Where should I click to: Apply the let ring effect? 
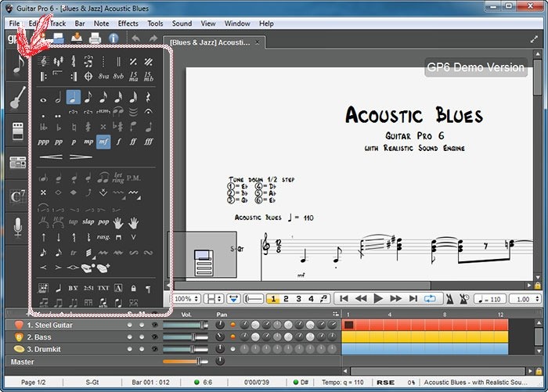click(118, 177)
